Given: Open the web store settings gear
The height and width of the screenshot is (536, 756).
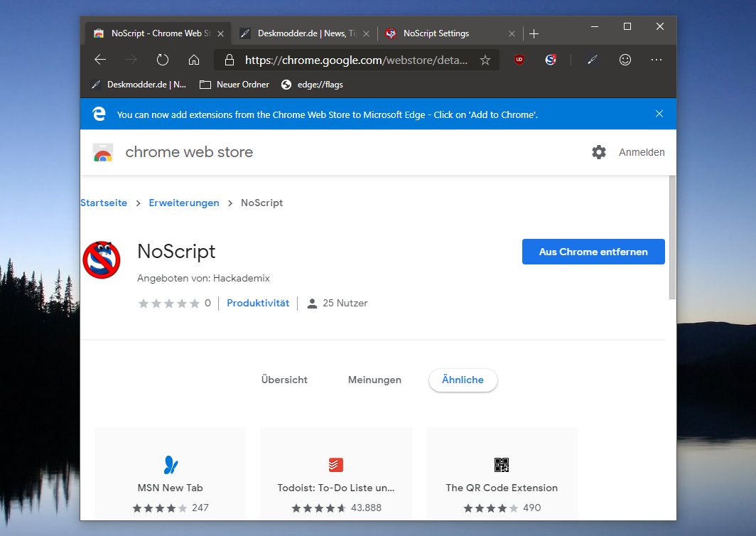Looking at the screenshot, I should [599, 152].
